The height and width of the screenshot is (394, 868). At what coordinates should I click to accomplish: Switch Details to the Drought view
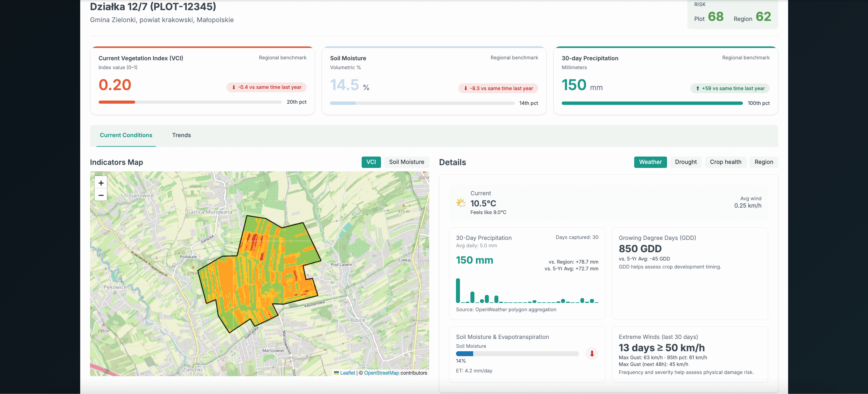pos(686,162)
